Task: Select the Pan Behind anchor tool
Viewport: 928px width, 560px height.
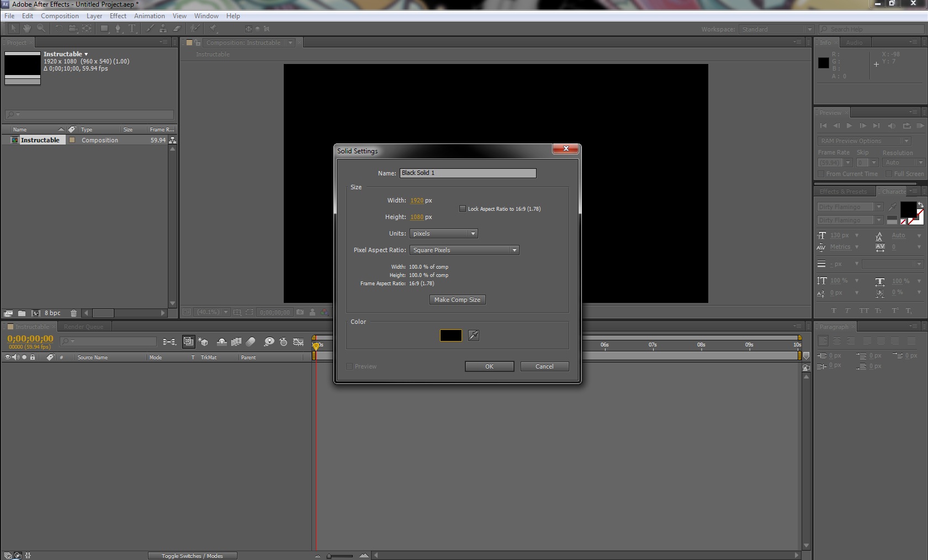Action: [x=87, y=28]
